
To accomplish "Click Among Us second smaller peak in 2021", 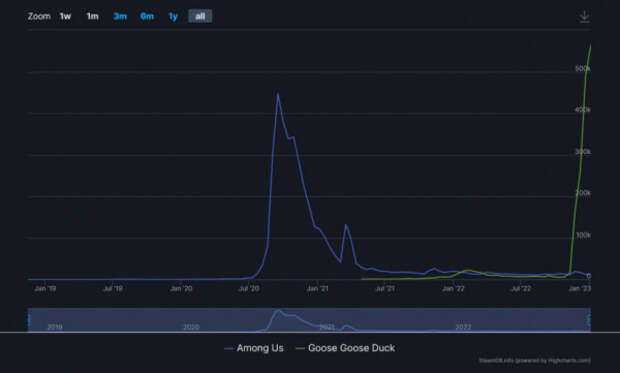I will [346, 225].
